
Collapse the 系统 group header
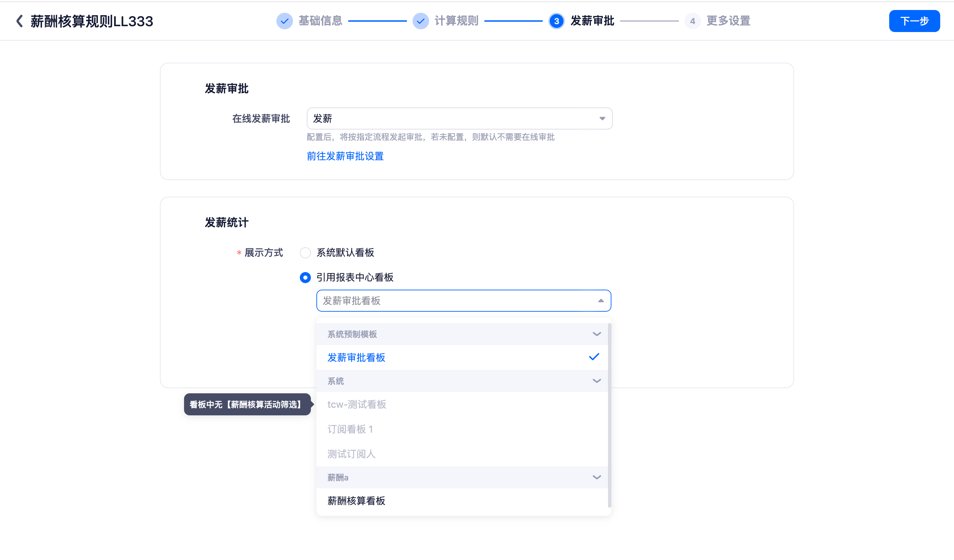[462, 381]
